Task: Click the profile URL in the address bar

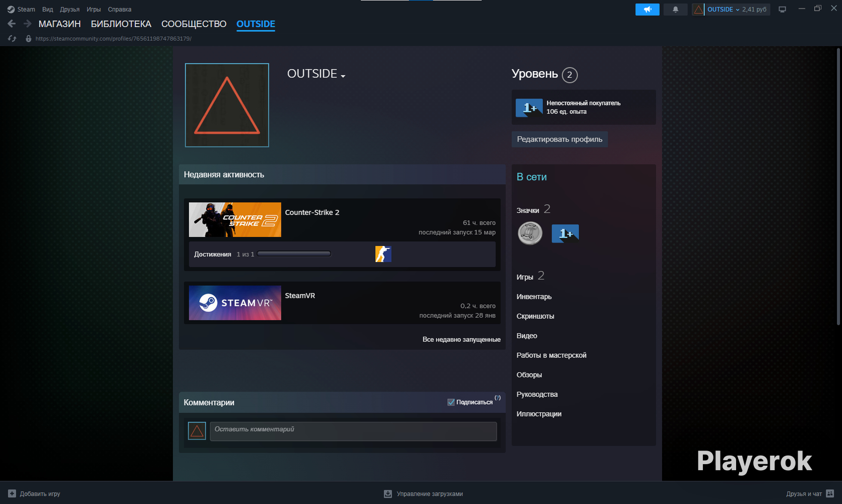Action: coord(113,39)
